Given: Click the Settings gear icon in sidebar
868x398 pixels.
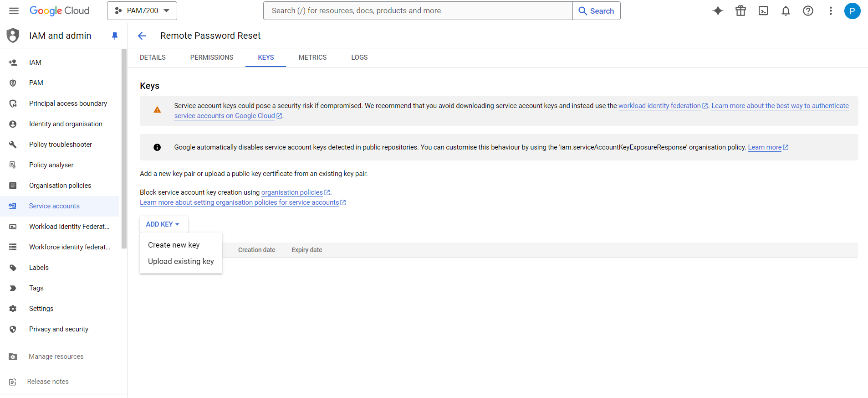Looking at the screenshot, I should 13,309.
